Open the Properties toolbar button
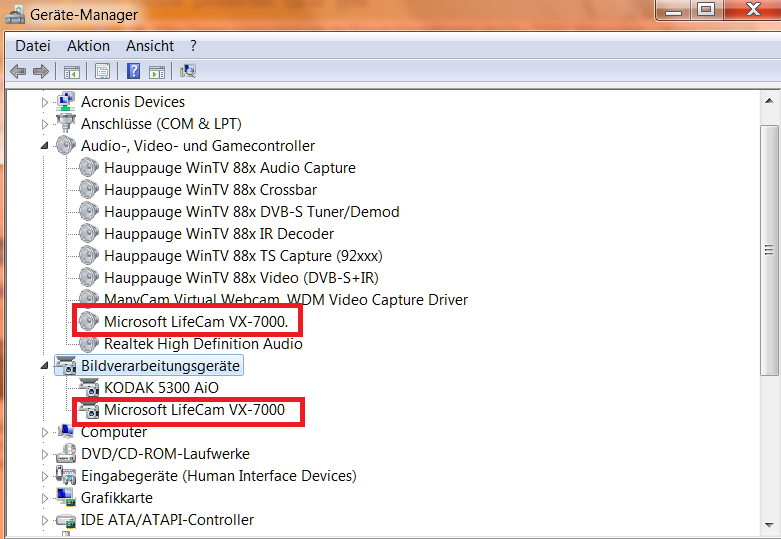781x539 pixels. coord(102,72)
